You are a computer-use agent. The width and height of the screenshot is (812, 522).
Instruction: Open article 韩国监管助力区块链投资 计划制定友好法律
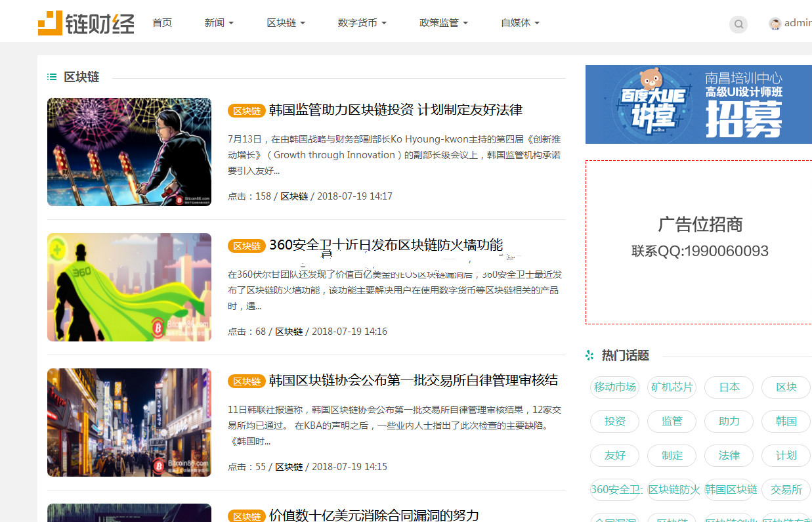(396, 110)
